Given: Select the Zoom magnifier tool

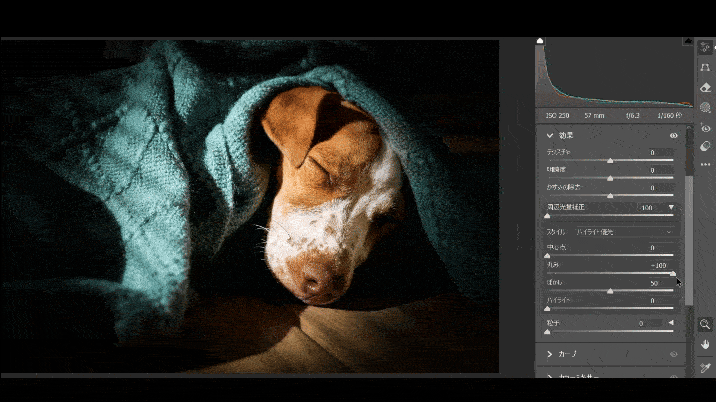Looking at the screenshot, I should pyautogui.click(x=705, y=324).
